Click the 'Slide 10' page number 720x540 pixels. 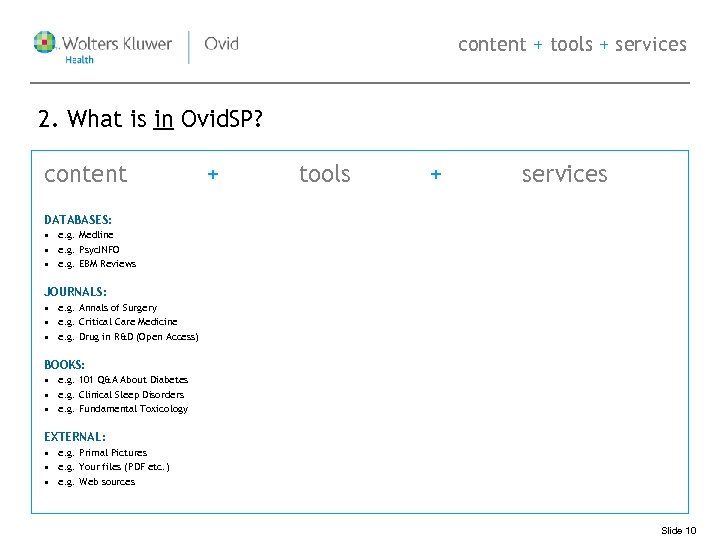point(679,530)
